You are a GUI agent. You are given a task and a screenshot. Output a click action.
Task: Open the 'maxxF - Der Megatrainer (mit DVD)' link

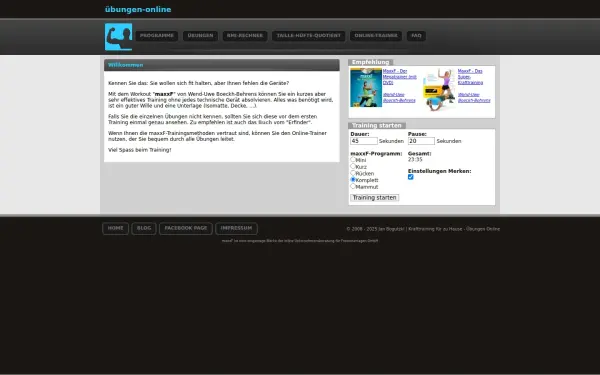pos(399,77)
